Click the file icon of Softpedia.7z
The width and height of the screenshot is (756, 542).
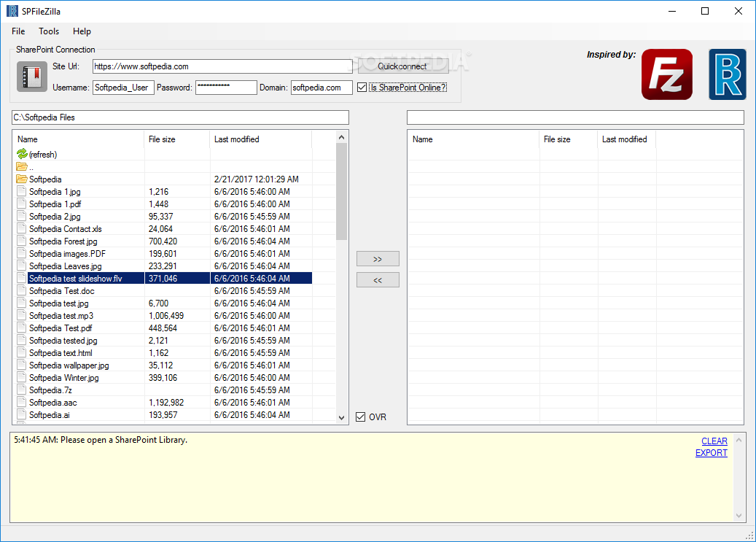pos(21,390)
